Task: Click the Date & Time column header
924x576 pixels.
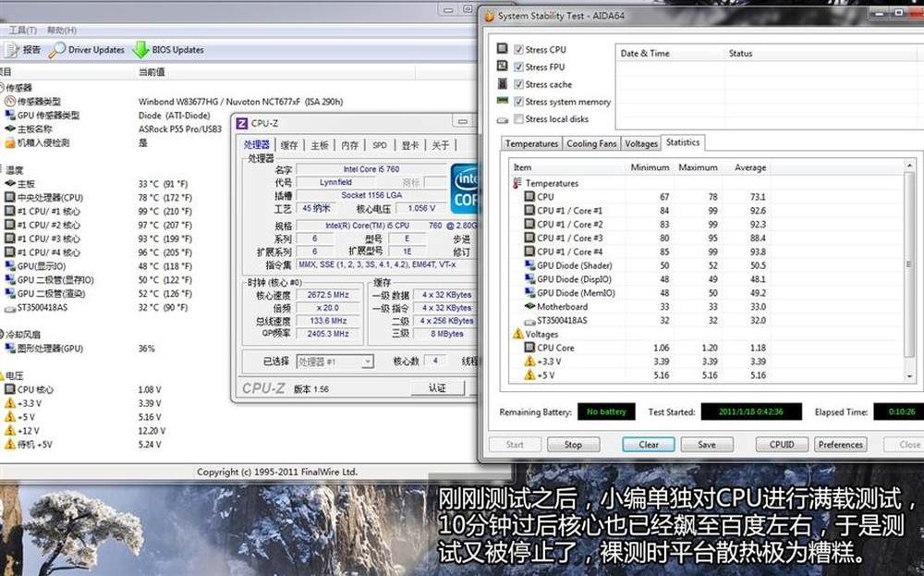Action: click(x=670, y=53)
